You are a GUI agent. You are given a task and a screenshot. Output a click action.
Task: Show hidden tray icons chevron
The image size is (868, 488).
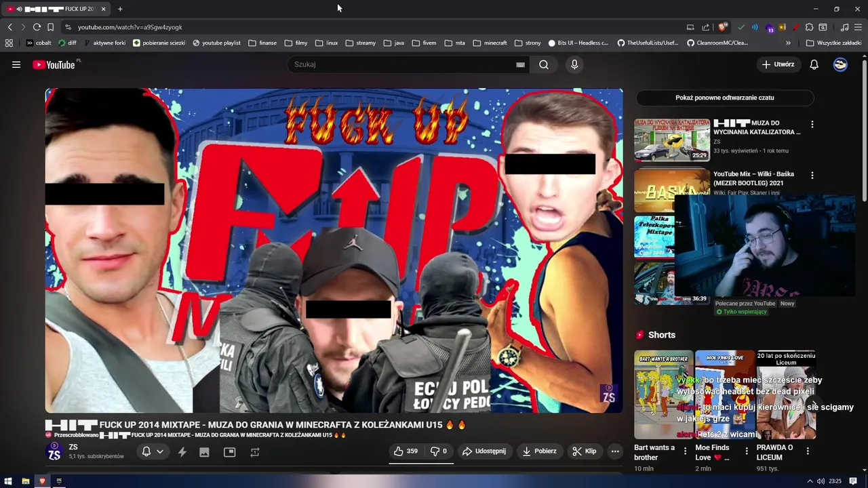tap(809, 481)
